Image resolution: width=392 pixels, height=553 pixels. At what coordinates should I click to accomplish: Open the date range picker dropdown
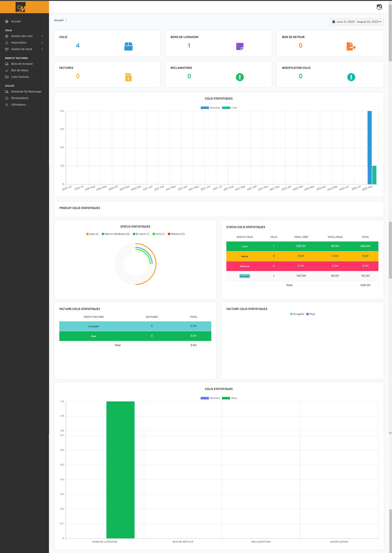[356, 22]
